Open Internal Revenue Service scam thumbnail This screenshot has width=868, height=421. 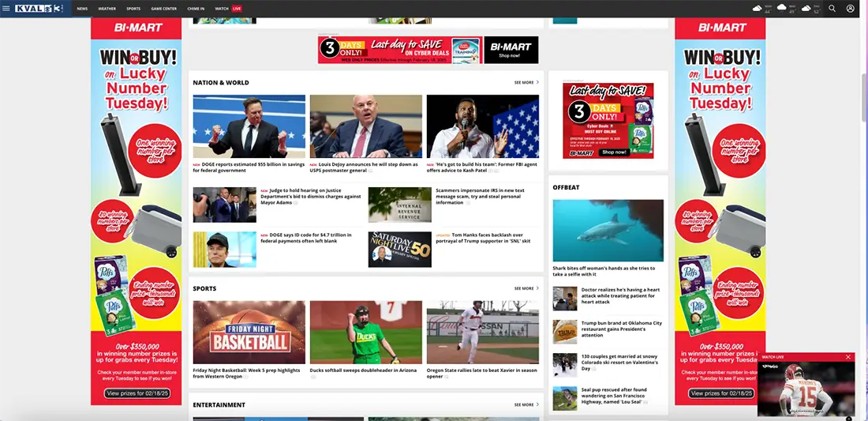(400, 205)
